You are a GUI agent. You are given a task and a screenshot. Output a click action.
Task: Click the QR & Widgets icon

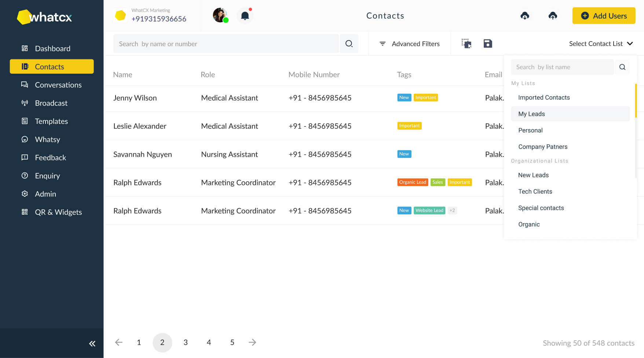pyautogui.click(x=25, y=212)
